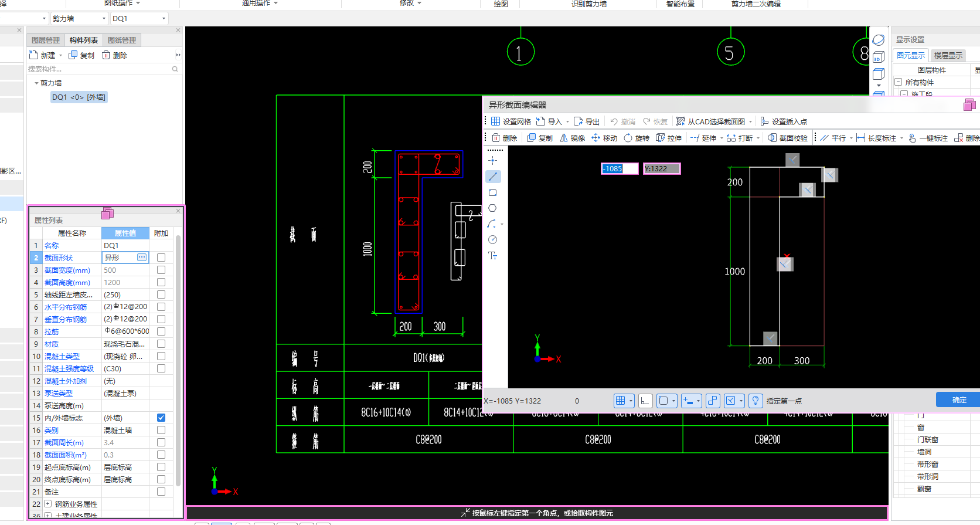Viewport: 980px width, 525px height.
Task: Switch to the 图层管理 tab
Action: tap(46, 40)
